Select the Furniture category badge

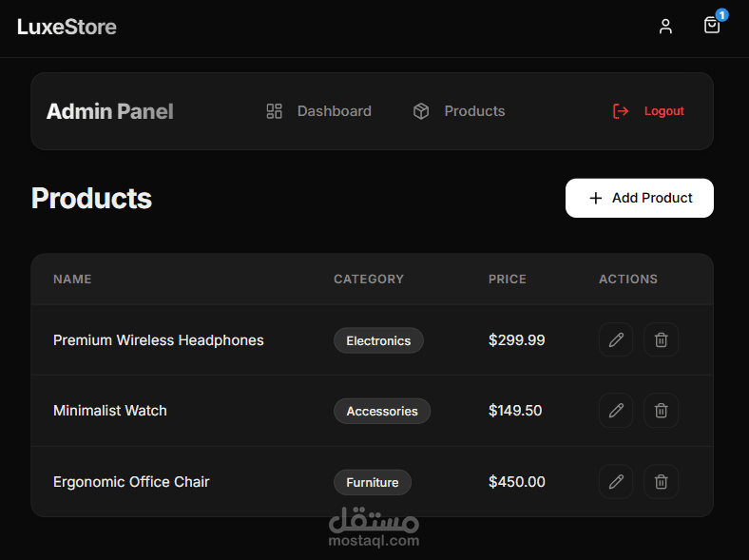click(373, 483)
